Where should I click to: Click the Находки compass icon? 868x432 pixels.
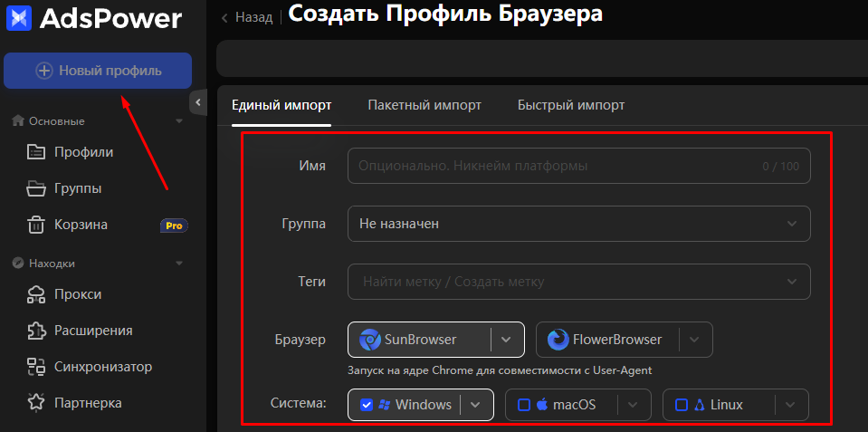tap(18, 263)
